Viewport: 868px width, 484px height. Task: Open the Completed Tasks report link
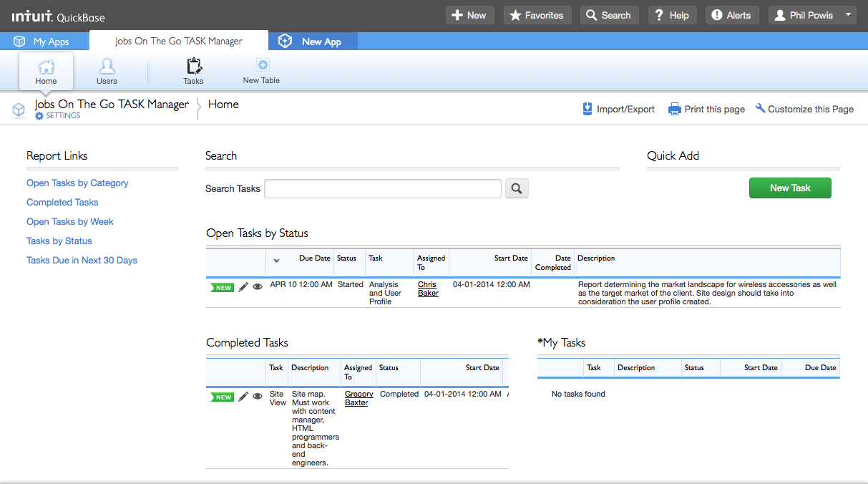pyautogui.click(x=62, y=202)
